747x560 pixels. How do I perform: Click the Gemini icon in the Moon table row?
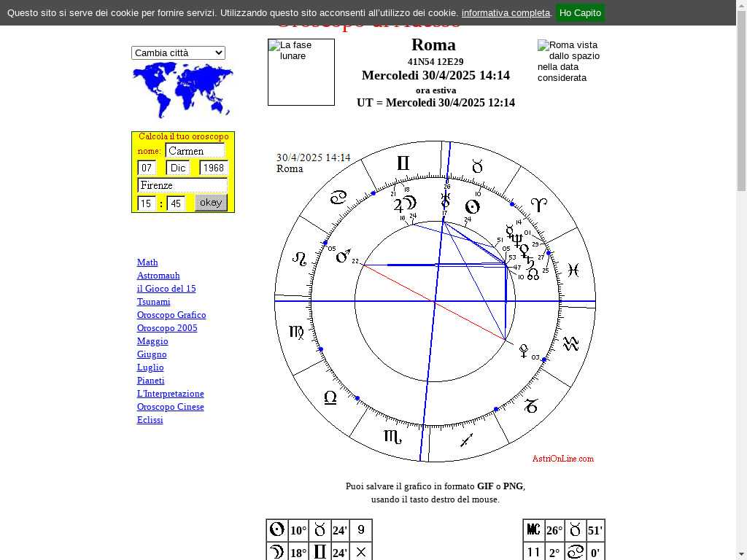coord(320,553)
